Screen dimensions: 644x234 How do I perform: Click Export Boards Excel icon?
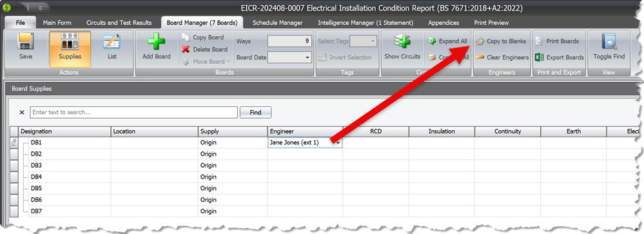click(540, 57)
